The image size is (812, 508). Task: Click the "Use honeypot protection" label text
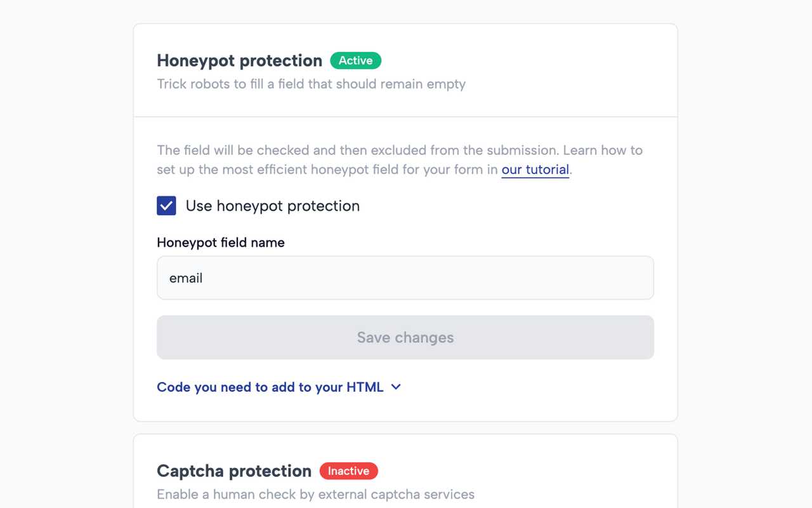272,206
